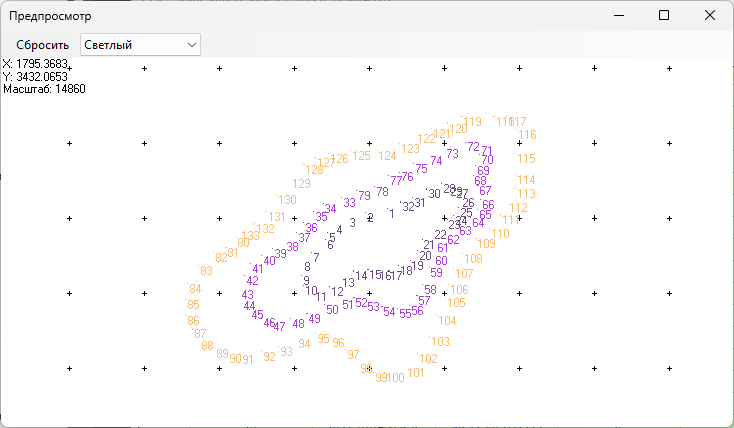Click the Предпросмотр window title
The width and height of the screenshot is (734, 428).
click(54, 16)
